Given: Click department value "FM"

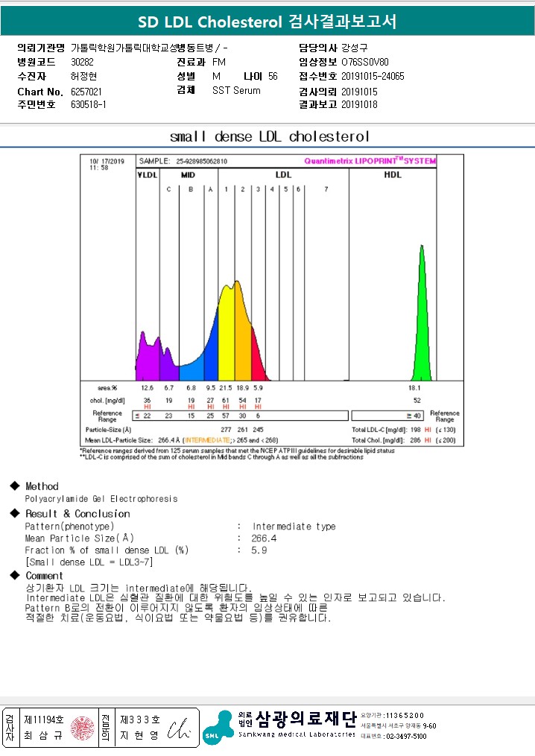Looking at the screenshot, I should click(x=219, y=63).
